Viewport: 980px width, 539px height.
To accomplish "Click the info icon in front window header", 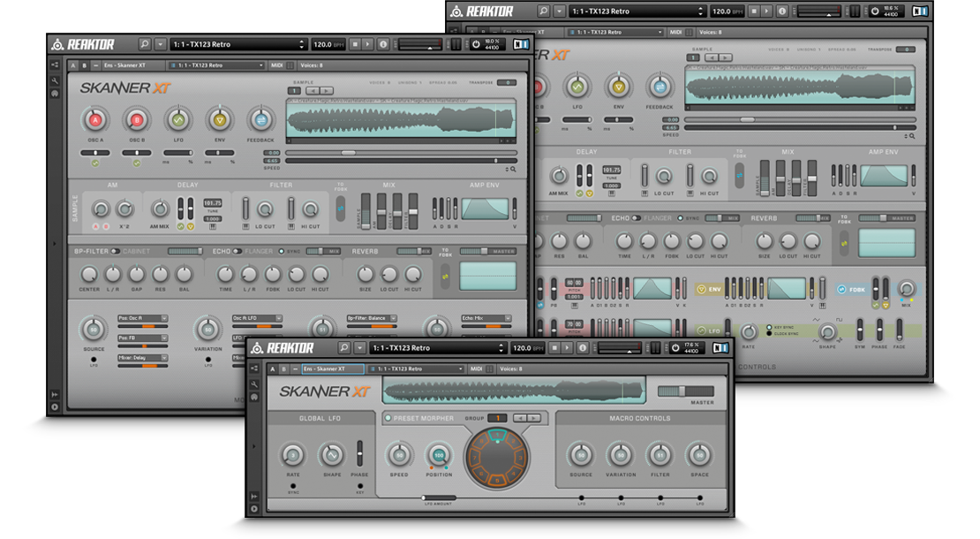I will coord(583,347).
